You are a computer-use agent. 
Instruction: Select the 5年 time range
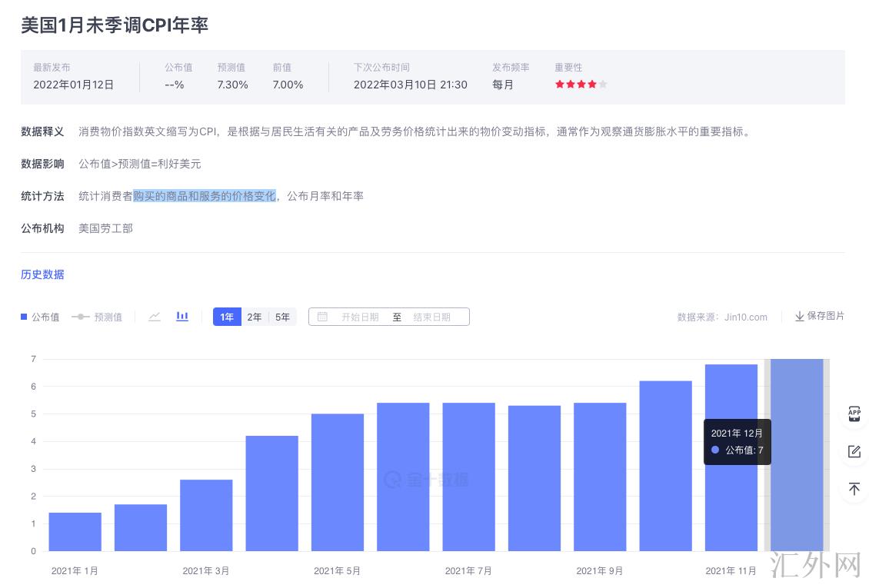pos(282,317)
